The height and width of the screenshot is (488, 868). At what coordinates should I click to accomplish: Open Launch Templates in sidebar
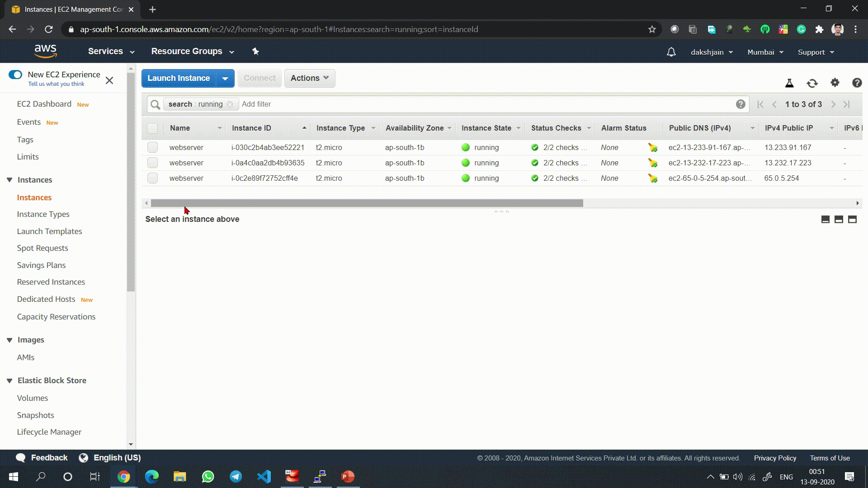point(50,231)
